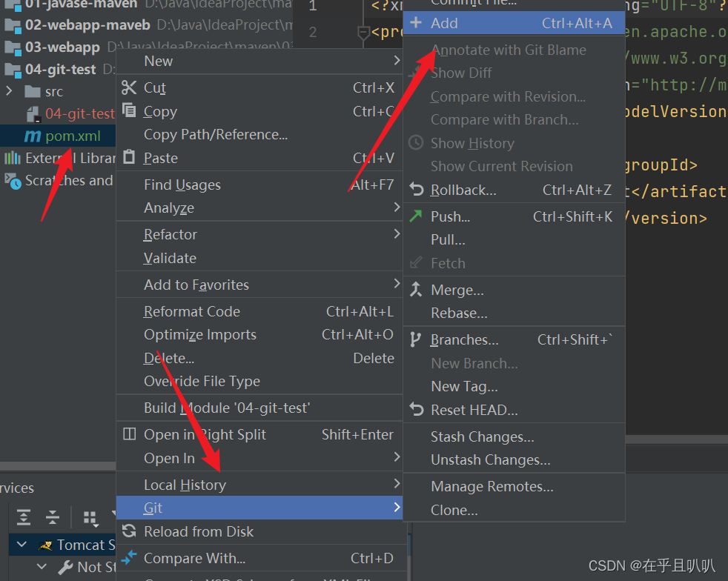Click the Compare With arrows icon

(129, 557)
